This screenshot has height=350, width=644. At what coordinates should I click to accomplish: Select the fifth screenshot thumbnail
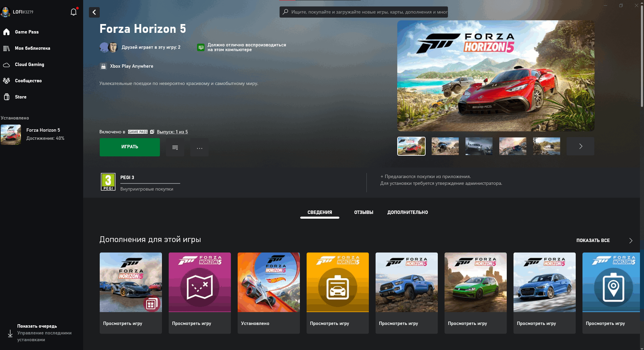(547, 146)
